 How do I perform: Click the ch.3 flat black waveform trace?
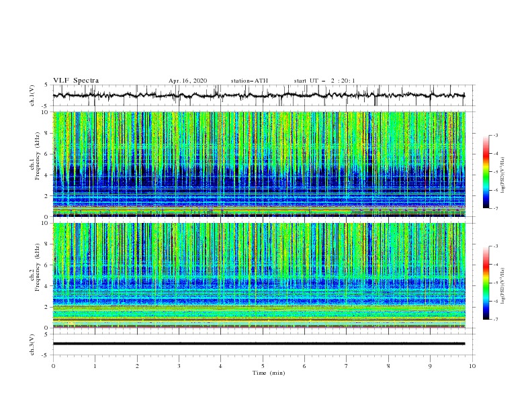(x=259, y=344)
